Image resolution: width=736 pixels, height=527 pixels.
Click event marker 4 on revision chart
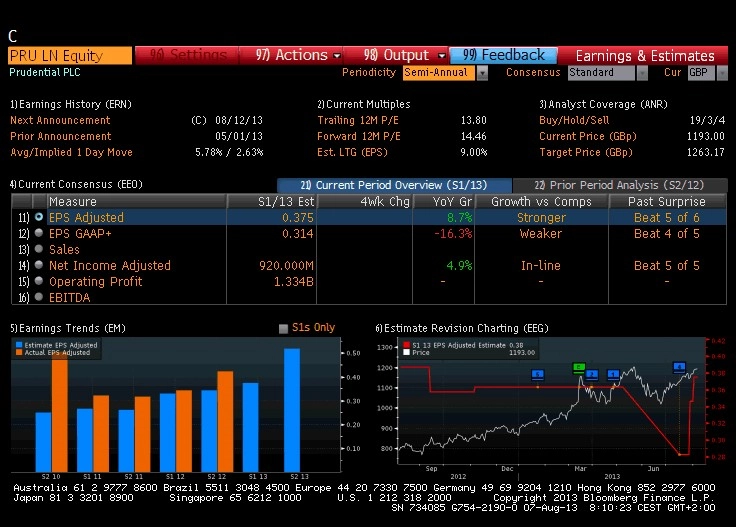pyautogui.click(x=679, y=367)
